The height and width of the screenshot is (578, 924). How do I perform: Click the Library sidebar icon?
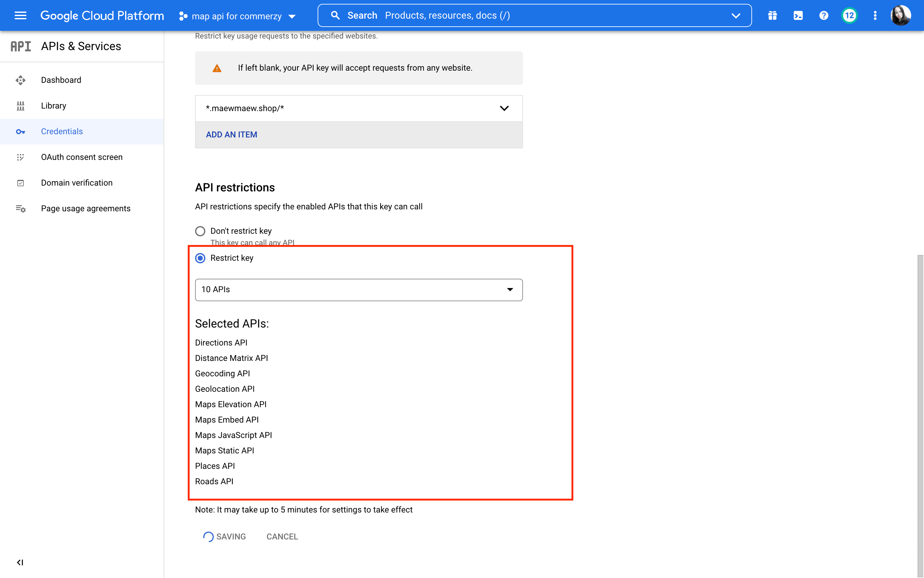point(21,106)
